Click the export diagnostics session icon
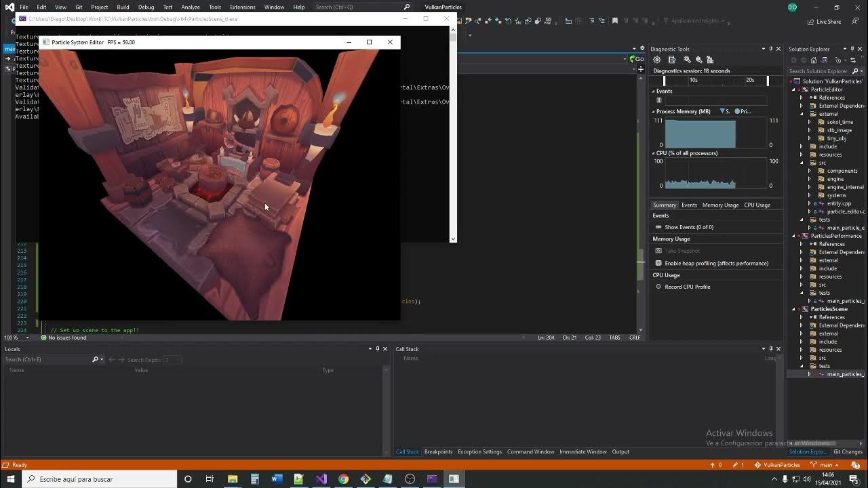This screenshot has height=488, width=868. [x=672, y=60]
